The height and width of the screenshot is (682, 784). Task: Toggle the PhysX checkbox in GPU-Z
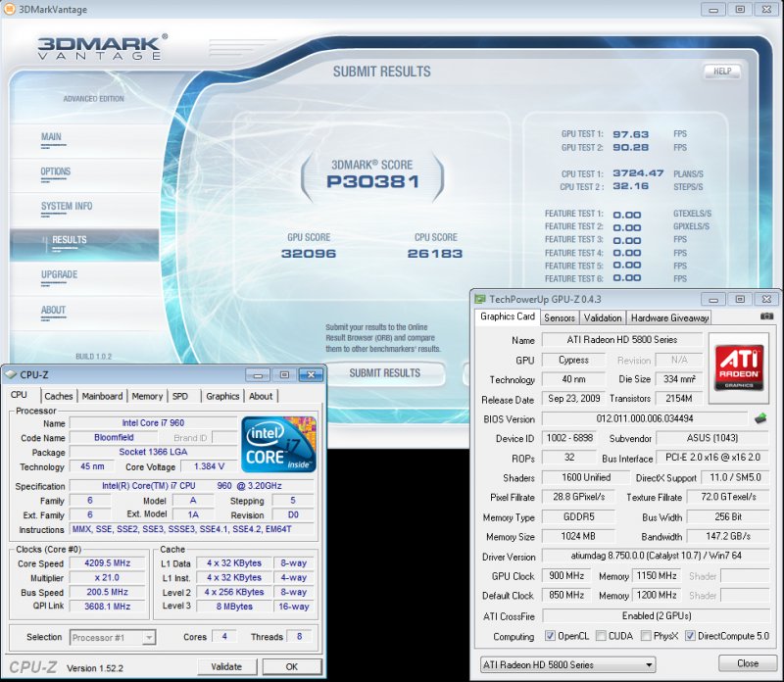[646, 636]
